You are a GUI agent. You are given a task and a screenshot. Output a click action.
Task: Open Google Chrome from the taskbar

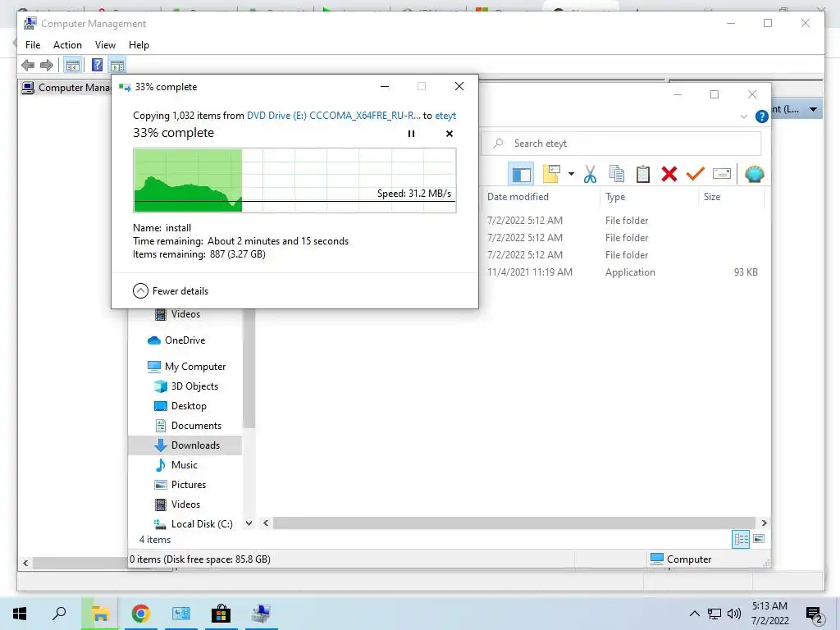[141, 614]
